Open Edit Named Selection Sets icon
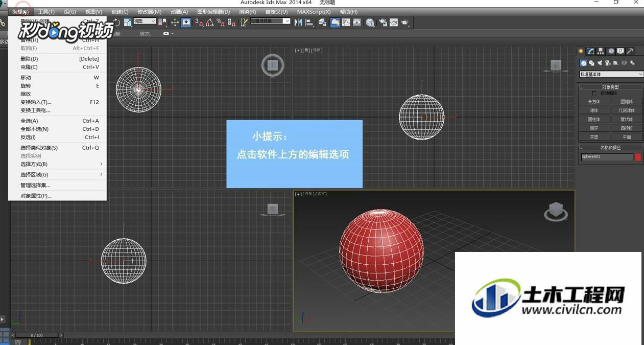This screenshot has height=345, width=644. (244, 22)
